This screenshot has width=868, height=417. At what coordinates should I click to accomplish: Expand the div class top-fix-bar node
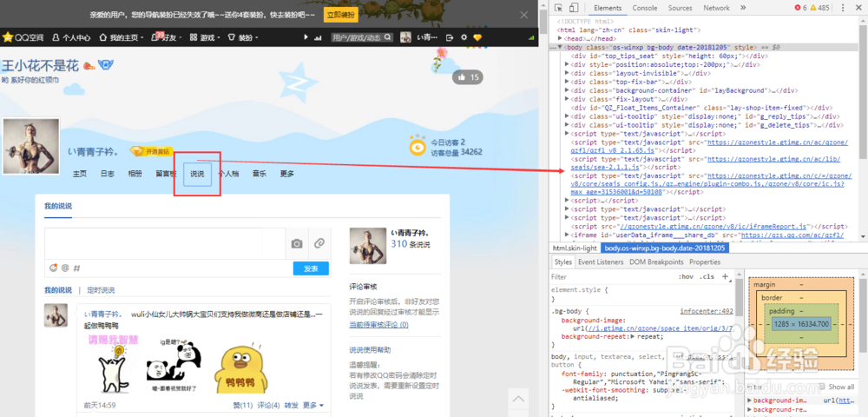(x=567, y=82)
